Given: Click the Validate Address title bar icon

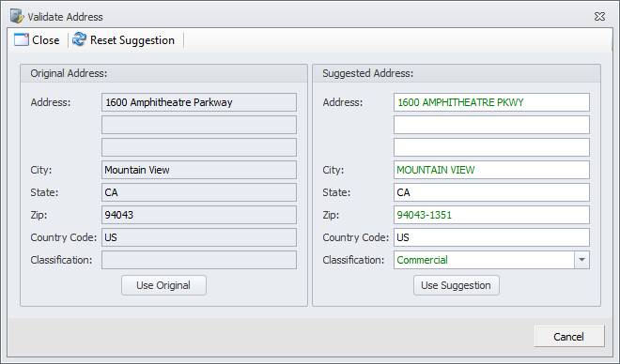Looking at the screenshot, I should (x=17, y=16).
